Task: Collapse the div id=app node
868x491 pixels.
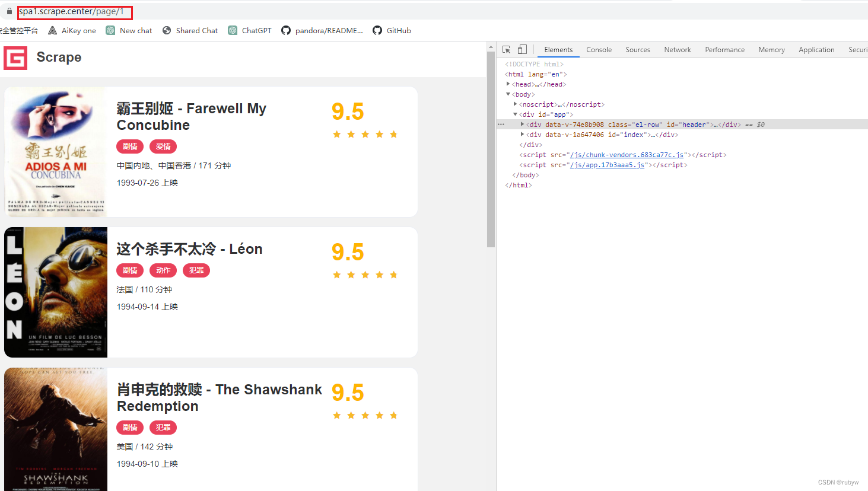Action: point(515,114)
